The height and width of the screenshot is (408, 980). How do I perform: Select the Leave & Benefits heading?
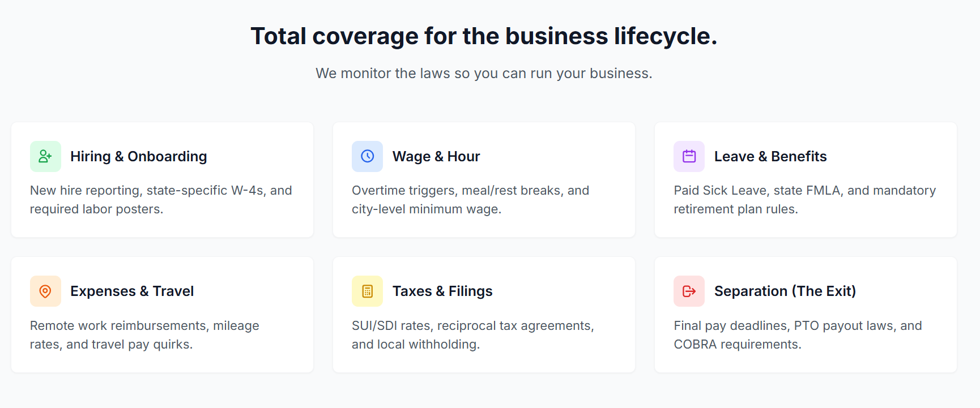tap(770, 156)
